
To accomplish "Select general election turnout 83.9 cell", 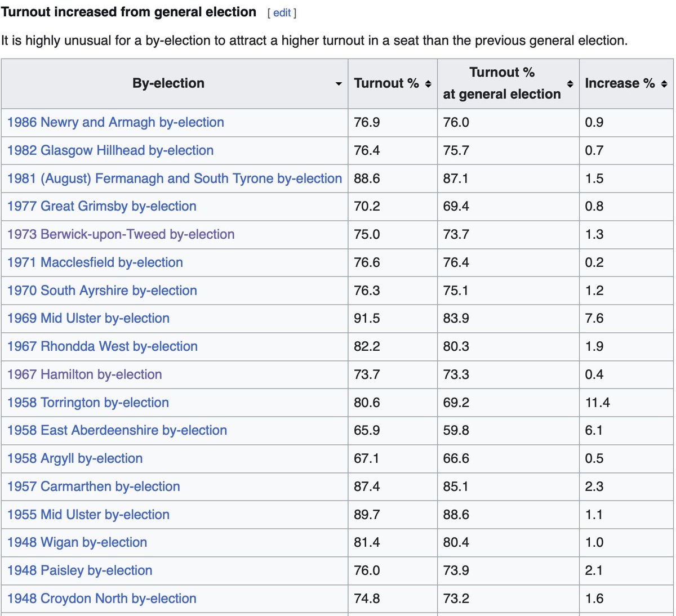I will click(456, 318).
